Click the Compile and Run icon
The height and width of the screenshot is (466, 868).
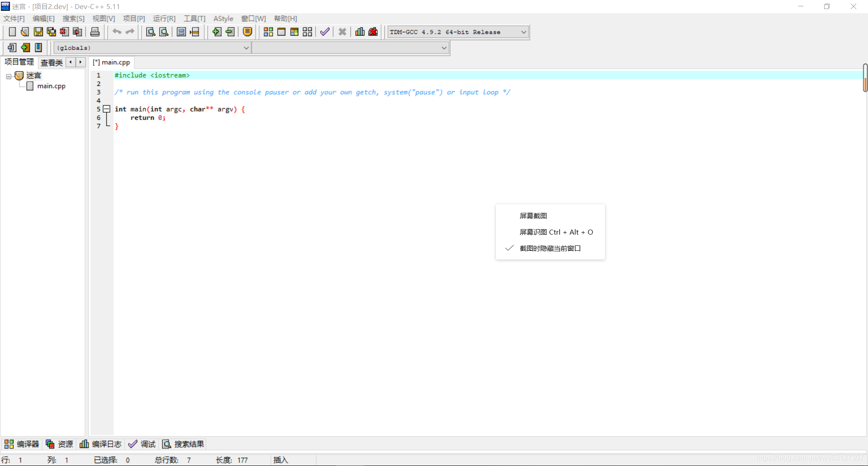294,32
